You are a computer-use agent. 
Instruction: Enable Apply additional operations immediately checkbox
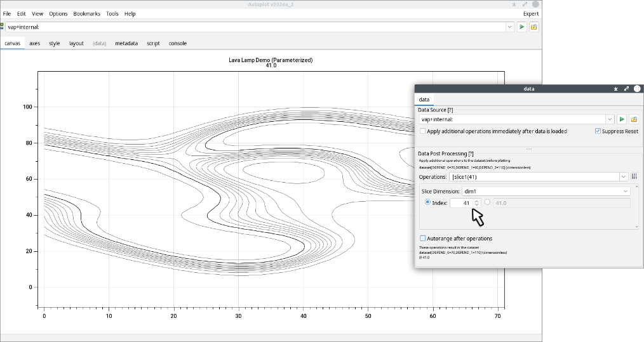pos(423,131)
